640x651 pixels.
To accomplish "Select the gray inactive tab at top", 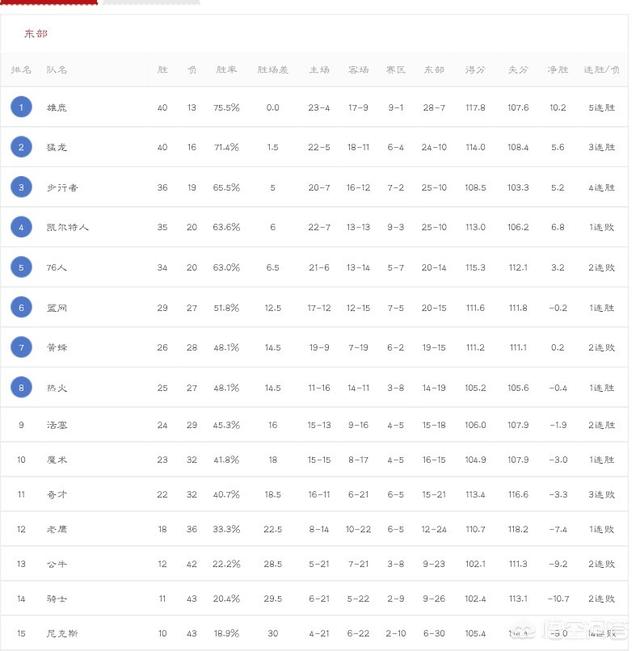I will pyautogui.click(x=151, y=2).
